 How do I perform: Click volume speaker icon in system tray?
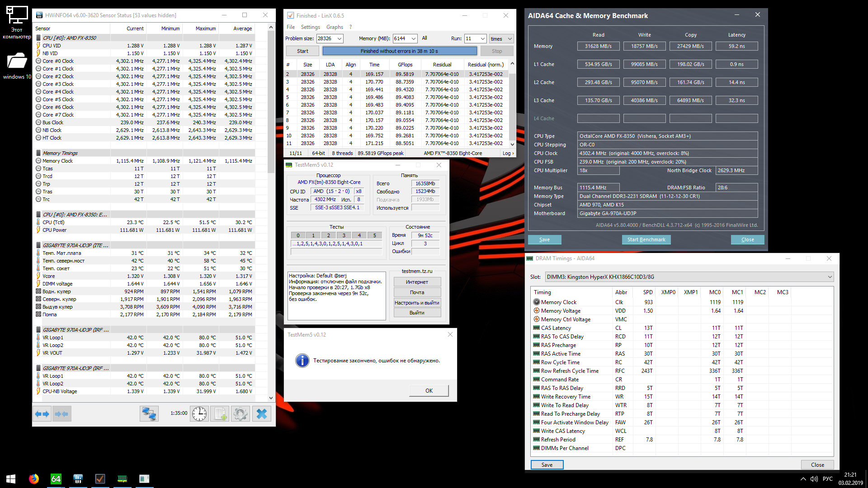[x=814, y=479]
